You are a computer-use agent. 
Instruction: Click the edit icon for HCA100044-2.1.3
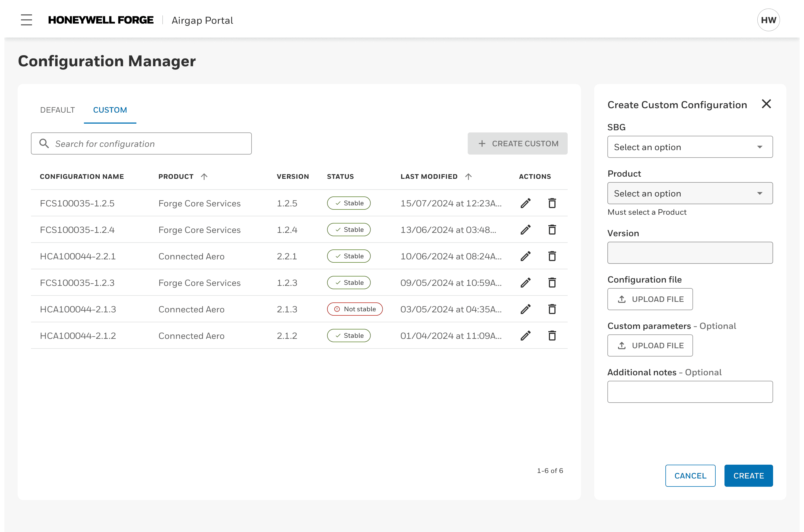(525, 309)
